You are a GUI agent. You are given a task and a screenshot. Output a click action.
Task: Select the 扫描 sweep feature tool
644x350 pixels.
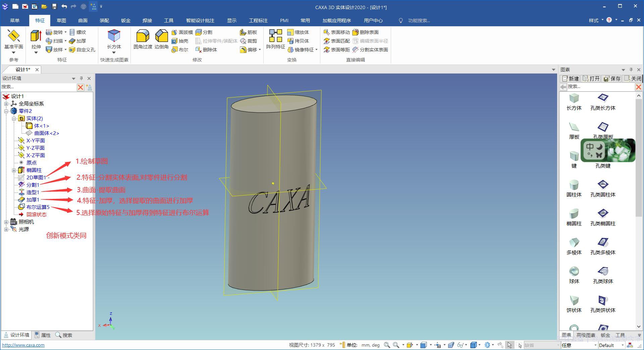coord(54,41)
